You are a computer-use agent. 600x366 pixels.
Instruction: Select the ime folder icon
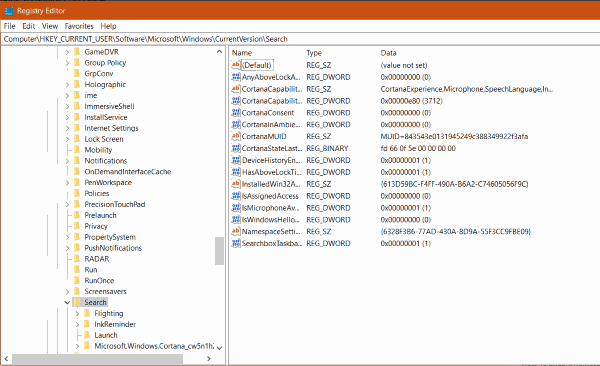(77, 95)
